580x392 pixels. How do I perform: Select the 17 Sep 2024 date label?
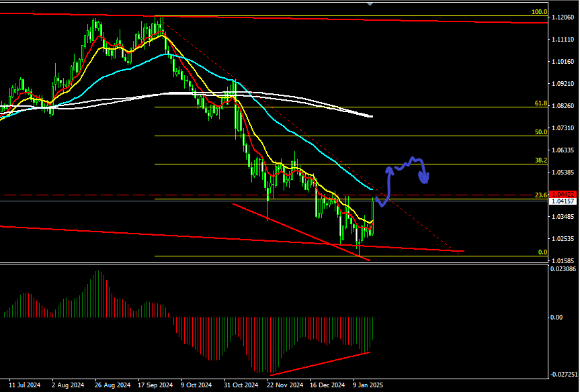click(155, 385)
